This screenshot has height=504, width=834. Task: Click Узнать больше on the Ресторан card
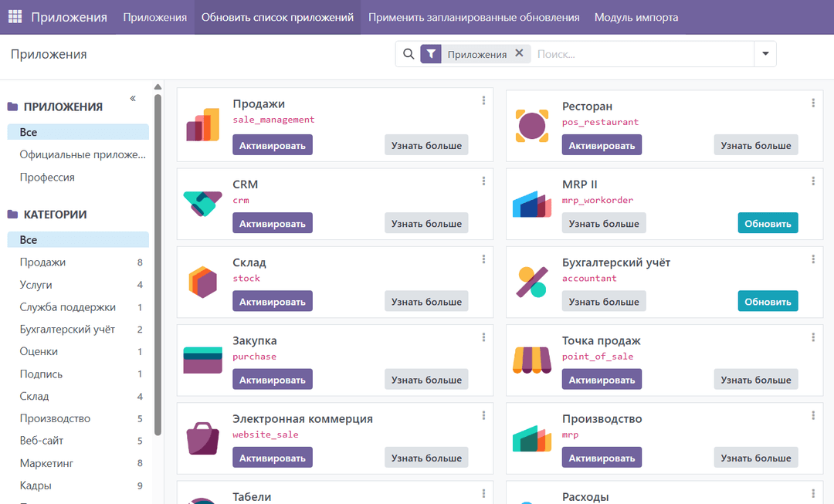[756, 145]
